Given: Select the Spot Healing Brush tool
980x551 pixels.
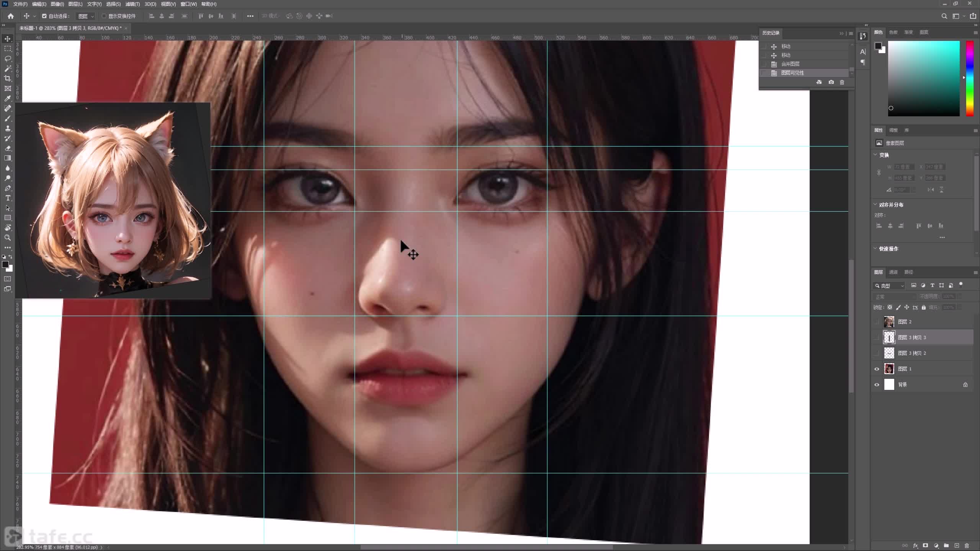Looking at the screenshot, I should [x=8, y=108].
